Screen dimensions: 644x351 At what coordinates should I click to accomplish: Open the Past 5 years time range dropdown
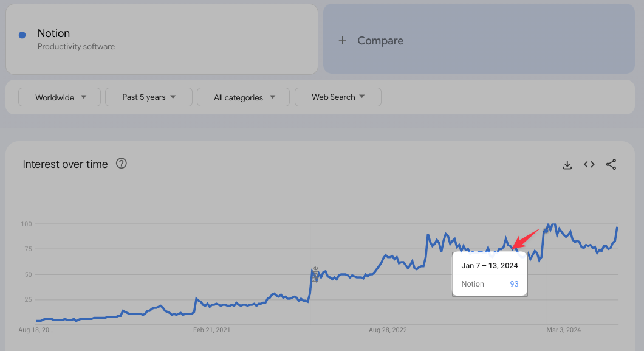(148, 97)
